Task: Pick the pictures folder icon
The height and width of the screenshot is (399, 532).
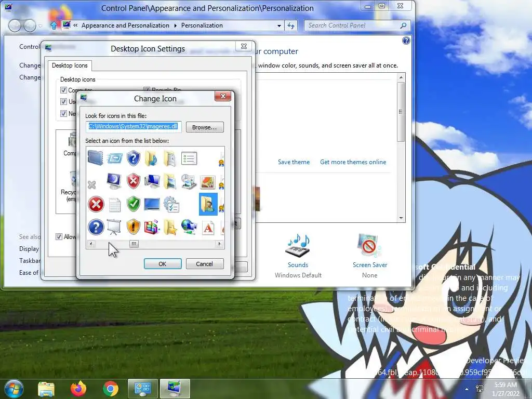Action: coord(170,181)
